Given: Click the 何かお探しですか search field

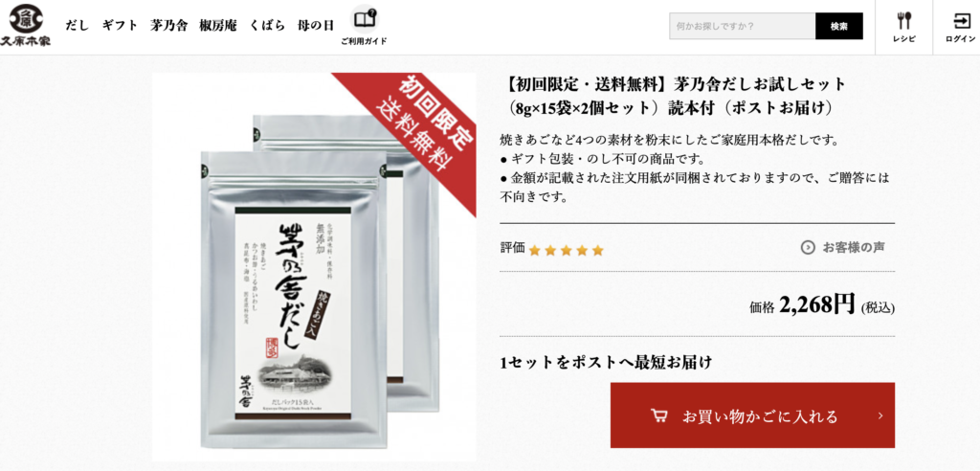Looking at the screenshot, I should tap(743, 26).
